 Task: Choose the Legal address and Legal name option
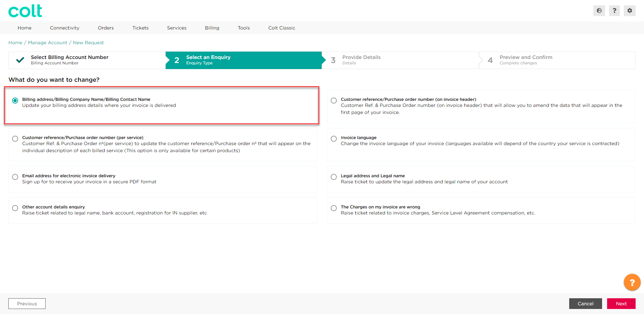click(334, 177)
